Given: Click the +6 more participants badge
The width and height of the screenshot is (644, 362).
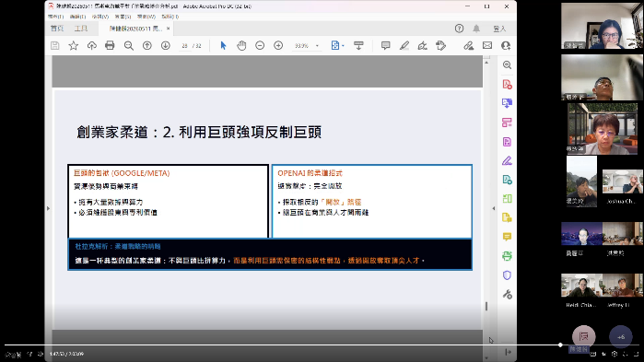Looking at the screenshot, I should coord(621,337).
